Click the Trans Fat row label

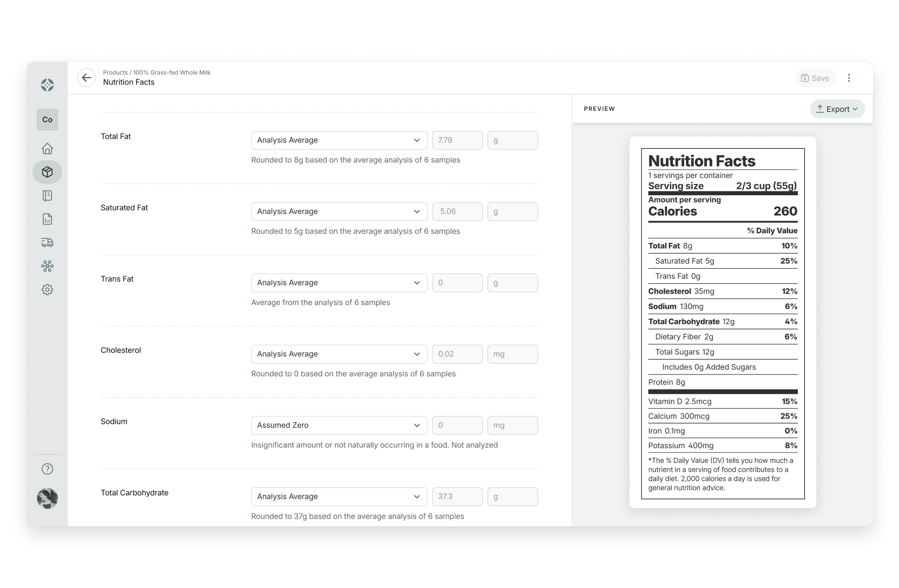click(x=117, y=279)
